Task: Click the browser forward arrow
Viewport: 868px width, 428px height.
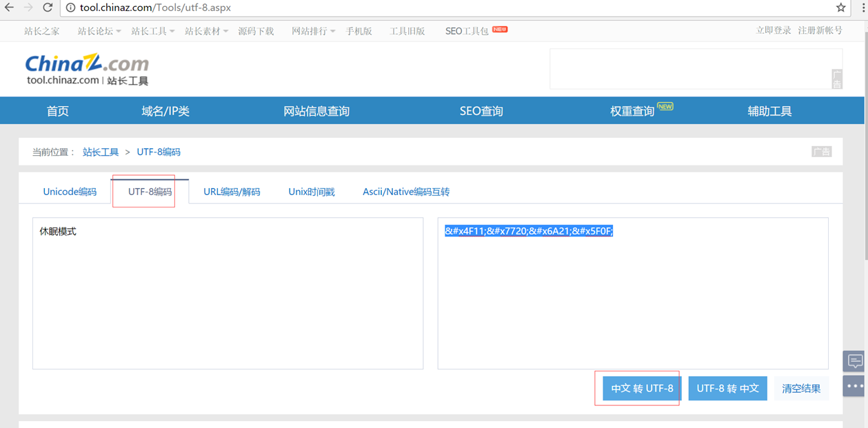Action: click(28, 8)
